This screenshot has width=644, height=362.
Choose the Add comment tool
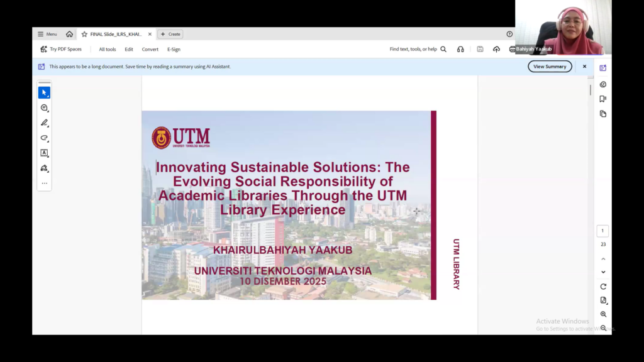click(44, 108)
